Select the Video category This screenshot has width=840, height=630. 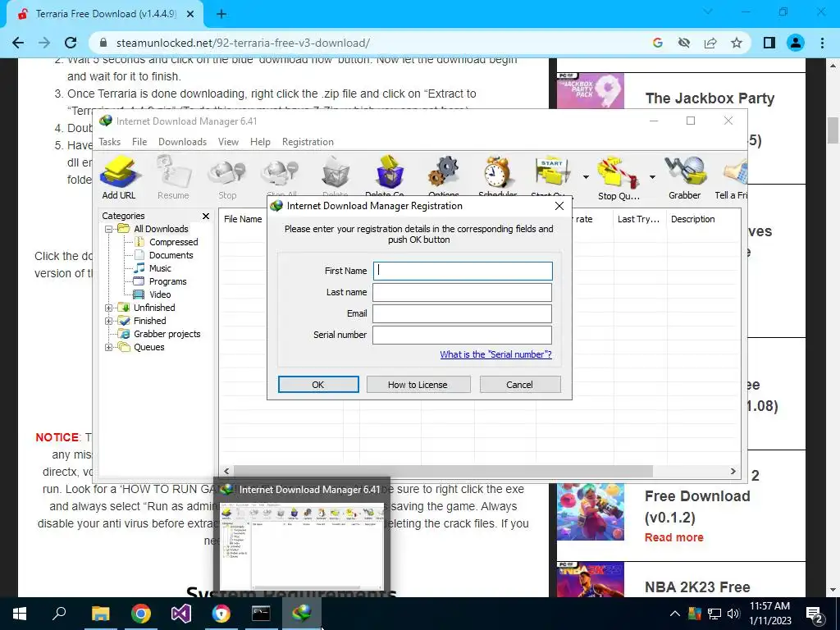click(x=160, y=294)
